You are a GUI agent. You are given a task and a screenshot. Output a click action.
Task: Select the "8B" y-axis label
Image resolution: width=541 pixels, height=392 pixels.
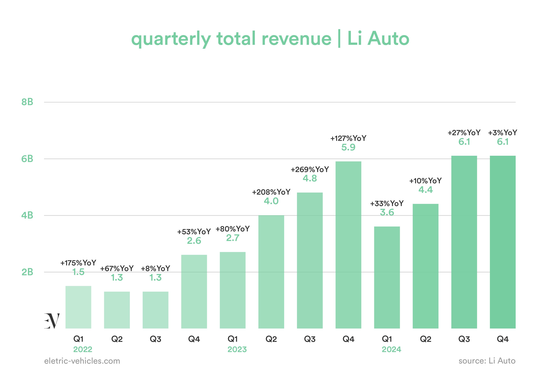click(x=27, y=102)
